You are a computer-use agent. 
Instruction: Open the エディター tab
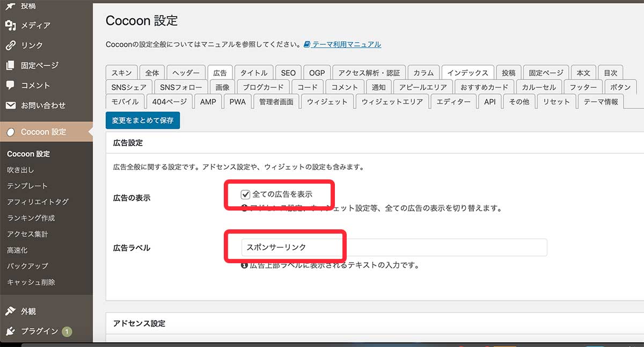453,102
